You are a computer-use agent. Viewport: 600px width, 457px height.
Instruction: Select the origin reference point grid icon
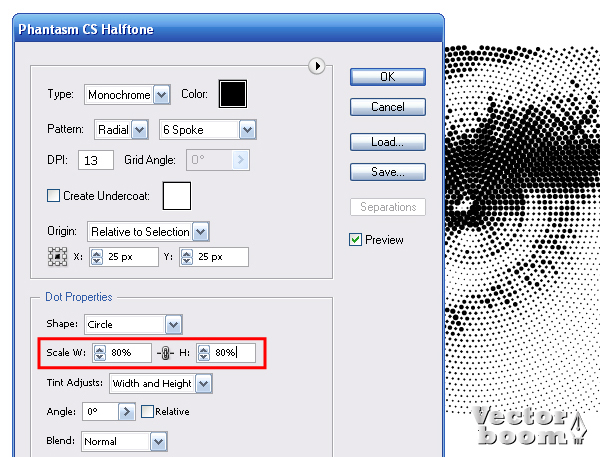pyautogui.click(x=57, y=256)
